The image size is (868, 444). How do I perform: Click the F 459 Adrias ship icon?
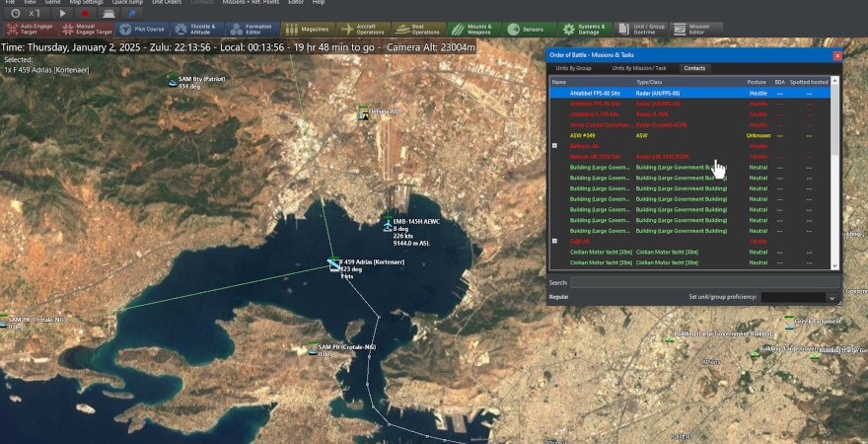333,264
